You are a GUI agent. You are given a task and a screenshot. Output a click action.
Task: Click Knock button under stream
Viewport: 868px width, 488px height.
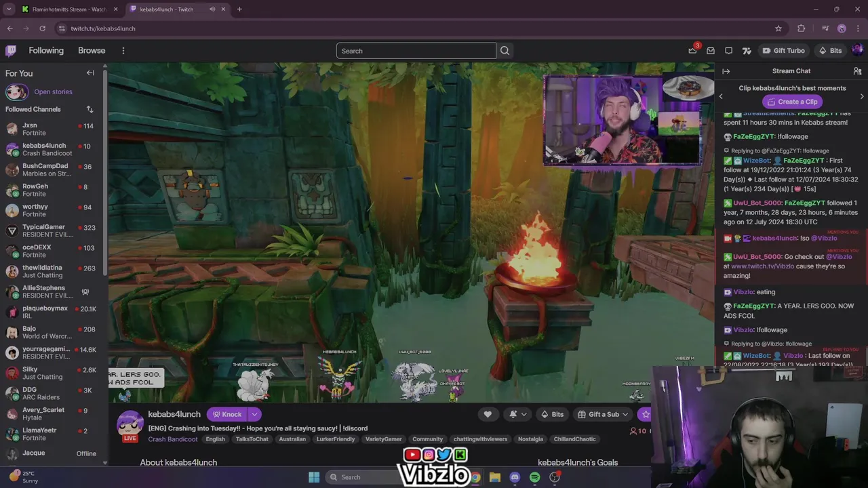(226, 414)
